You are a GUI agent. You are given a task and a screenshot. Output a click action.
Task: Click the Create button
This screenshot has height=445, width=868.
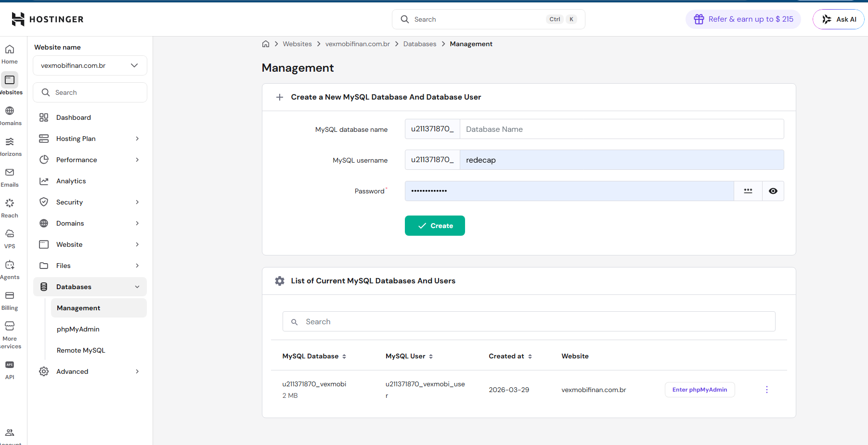pos(435,226)
